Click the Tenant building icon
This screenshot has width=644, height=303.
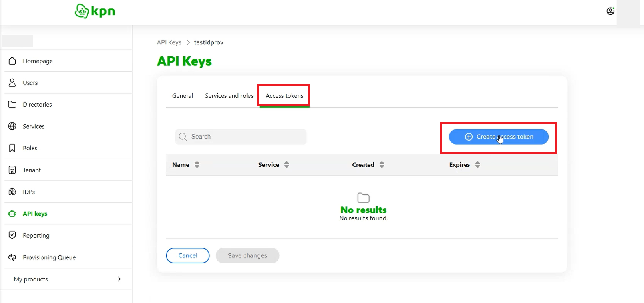tap(12, 170)
